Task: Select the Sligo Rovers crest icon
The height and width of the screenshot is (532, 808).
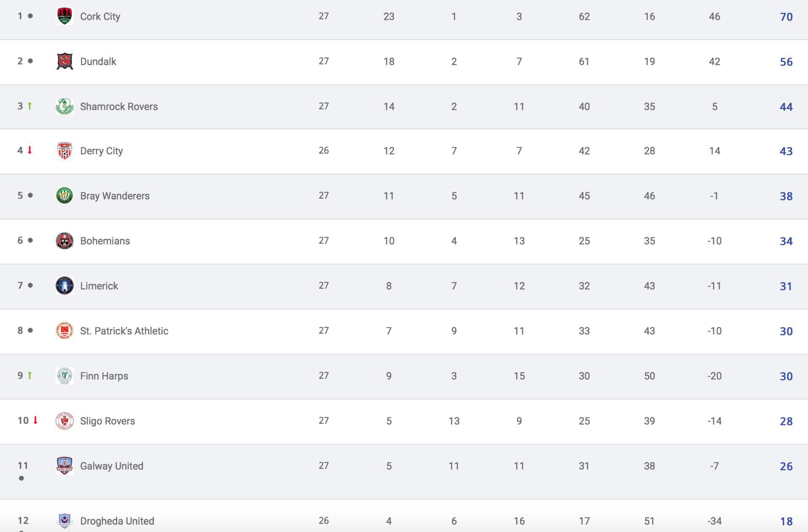Action: pos(64,421)
